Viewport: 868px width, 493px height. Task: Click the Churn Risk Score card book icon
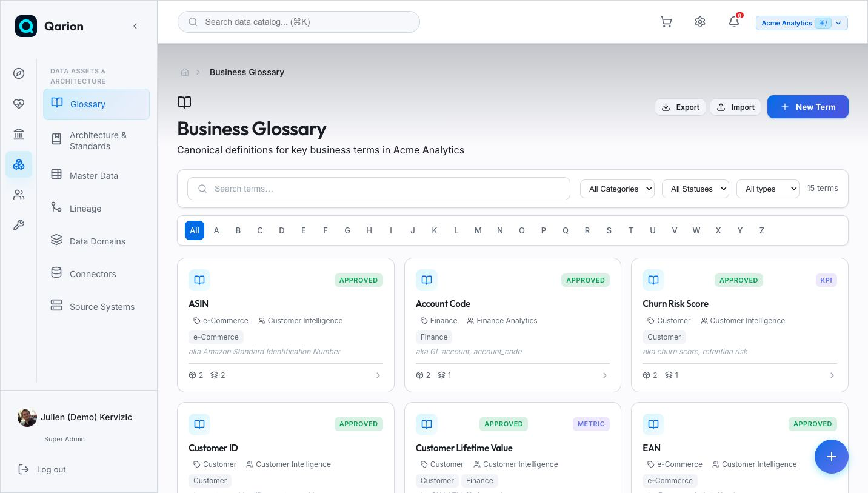(x=653, y=280)
